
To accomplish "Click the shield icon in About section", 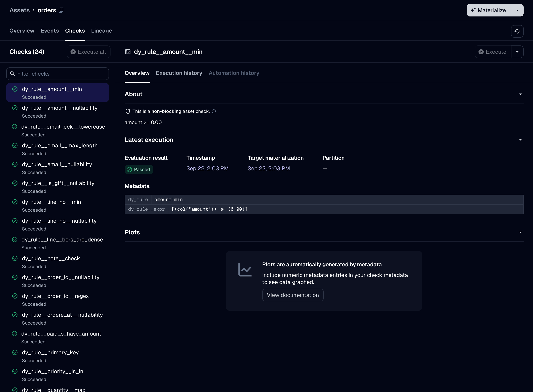I will pyautogui.click(x=128, y=111).
